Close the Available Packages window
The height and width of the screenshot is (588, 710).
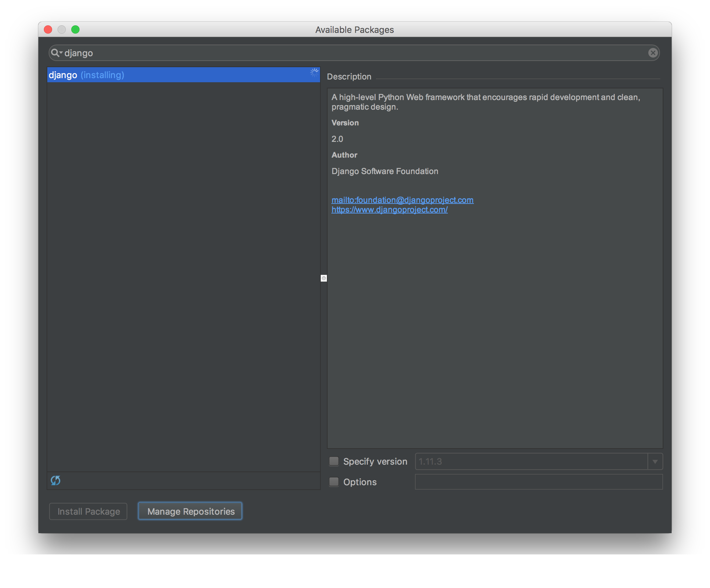(48, 29)
